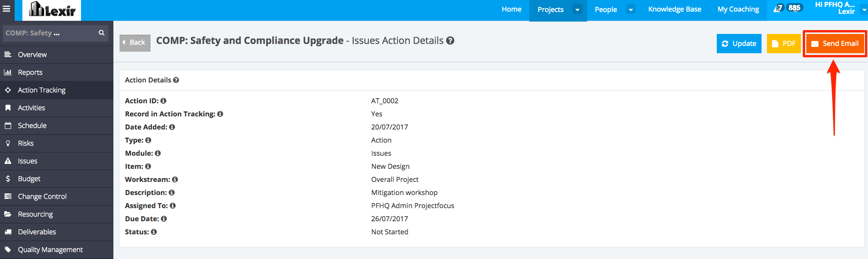
Task: Click info icon beside Item
Action: [x=148, y=166]
